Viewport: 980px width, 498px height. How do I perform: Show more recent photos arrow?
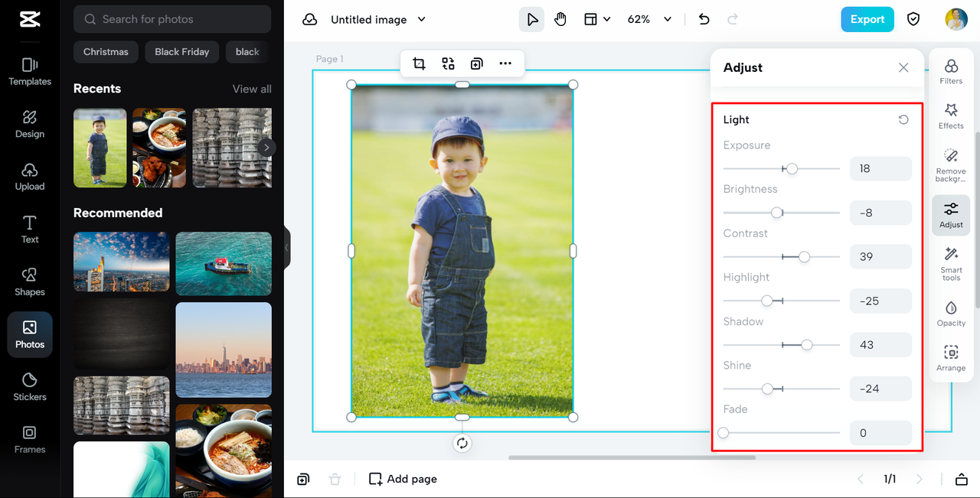(266, 147)
